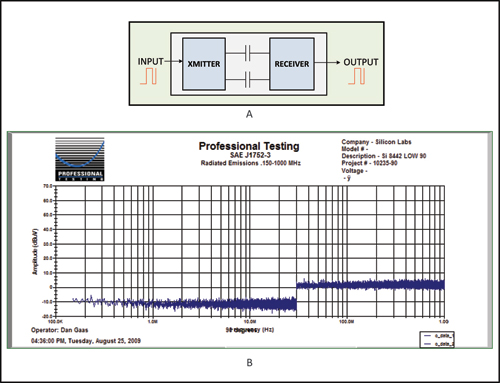The width and height of the screenshot is (500, 383).
Task: Click the 1.0M x-axis tick label
Action: click(152, 322)
